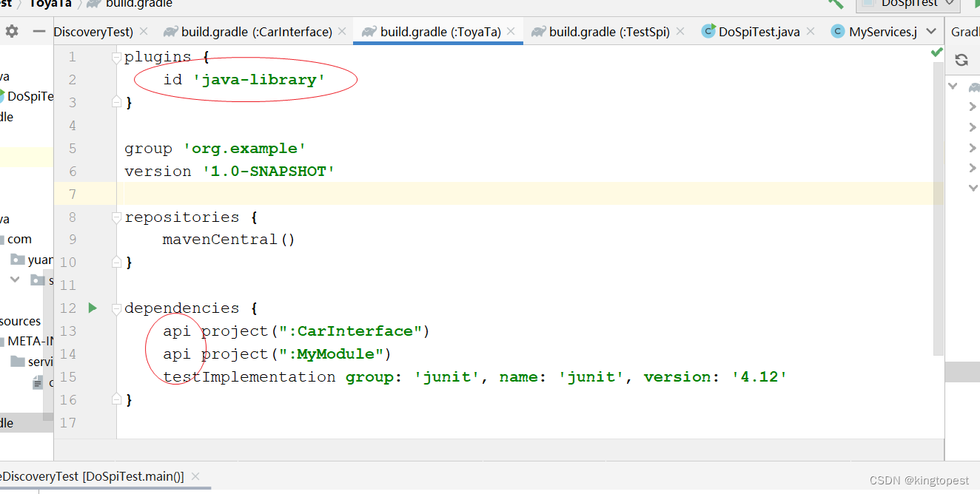Click the plugins keyword on line 1
This screenshot has height=494, width=980.
[158, 57]
